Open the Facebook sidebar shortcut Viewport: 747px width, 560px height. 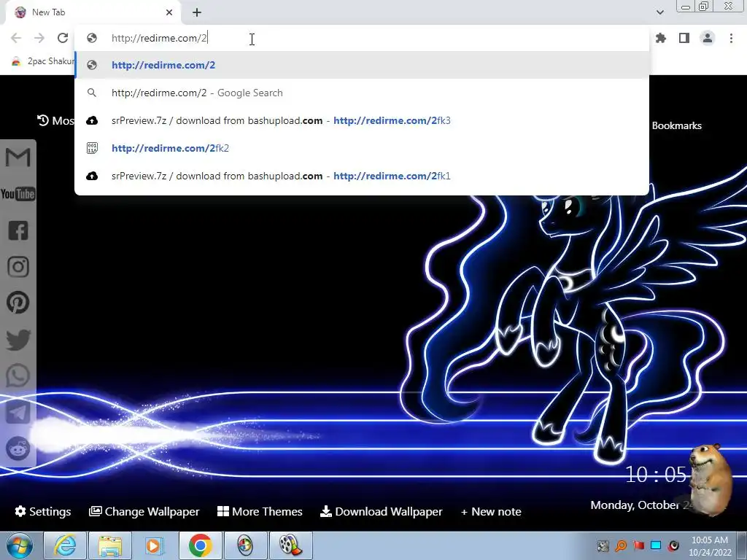[18, 230]
